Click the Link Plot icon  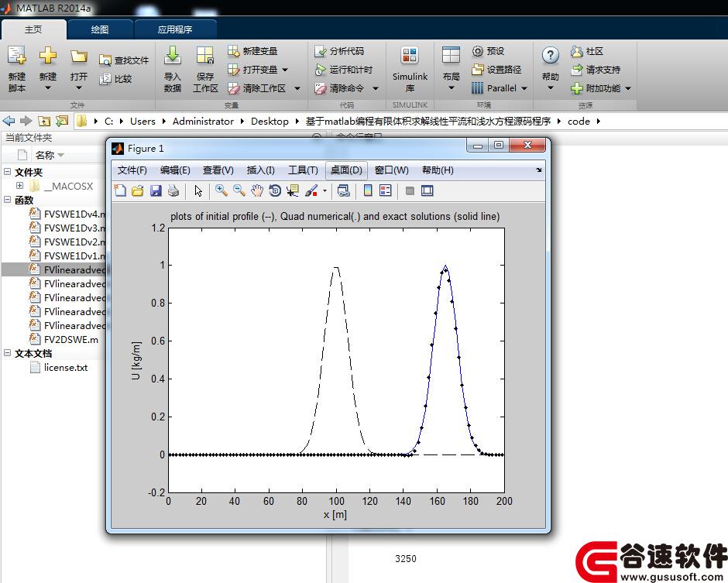tap(344, 190)
